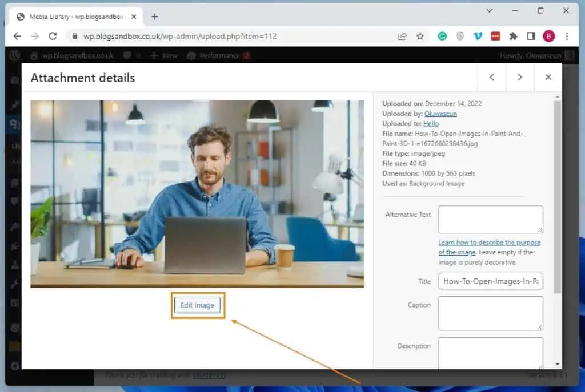The height and width of the screenshot is (392, 585).
Task: Click the address bar URL
Action: (180, 36)
